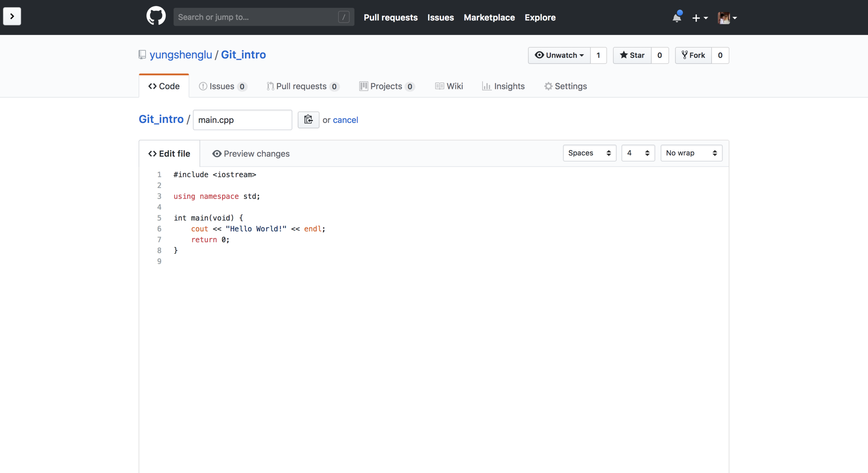
Task: Fork the Git_intro repository
Action: point(693,55)
